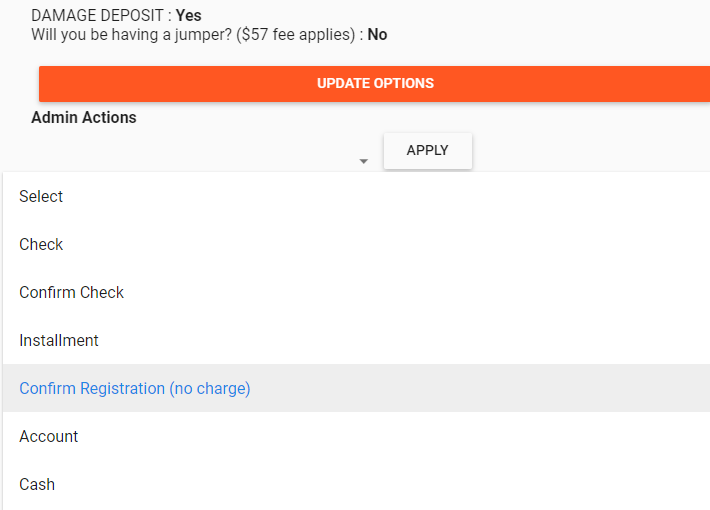Image resolution: width=710 pixels, height=510 pixels.
Task: Pick the Confirm Check option
Action: pyautogui.click(x=356, y=292)
